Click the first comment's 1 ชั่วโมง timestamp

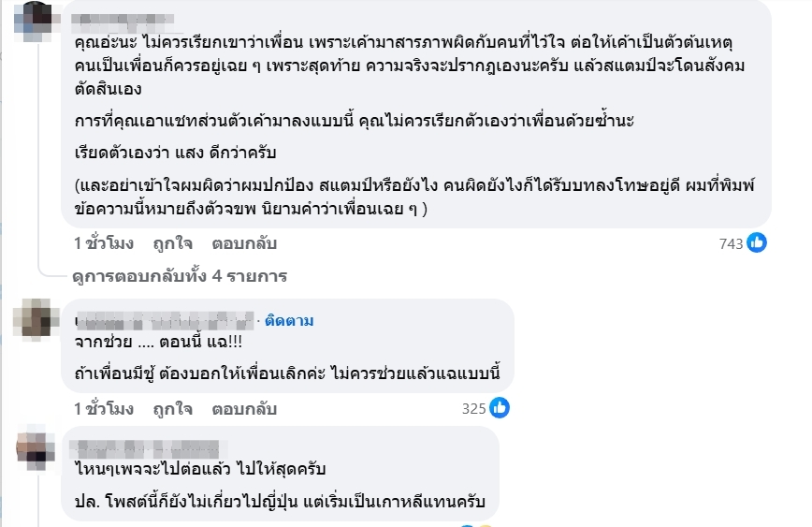tap(104, 243)
